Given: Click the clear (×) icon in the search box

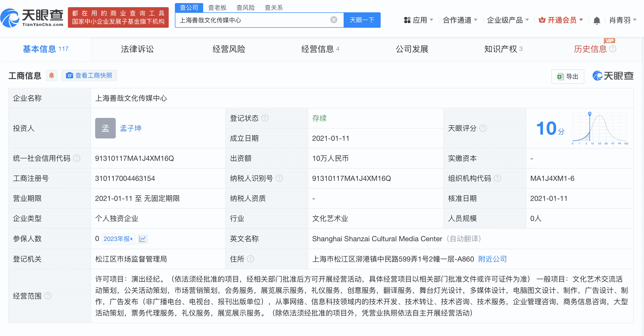Looking at the screenshot, I should [x=334, y=20].
